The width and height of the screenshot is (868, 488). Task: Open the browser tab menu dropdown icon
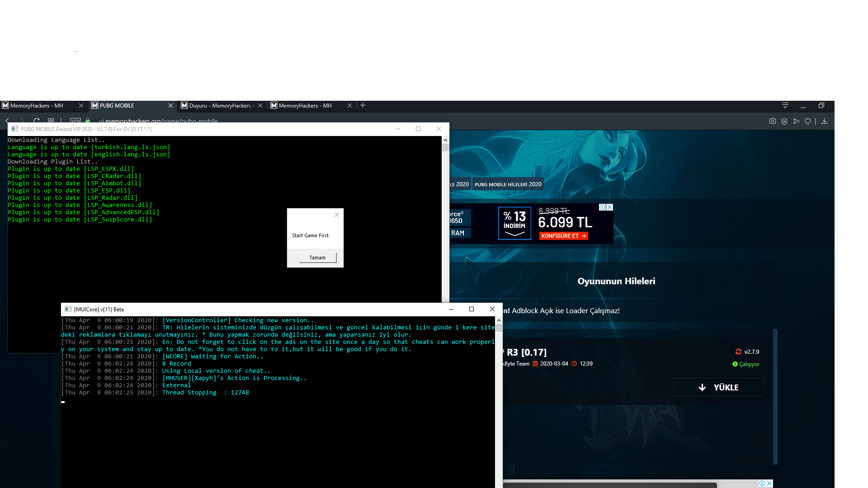click(x=785, y=105)
